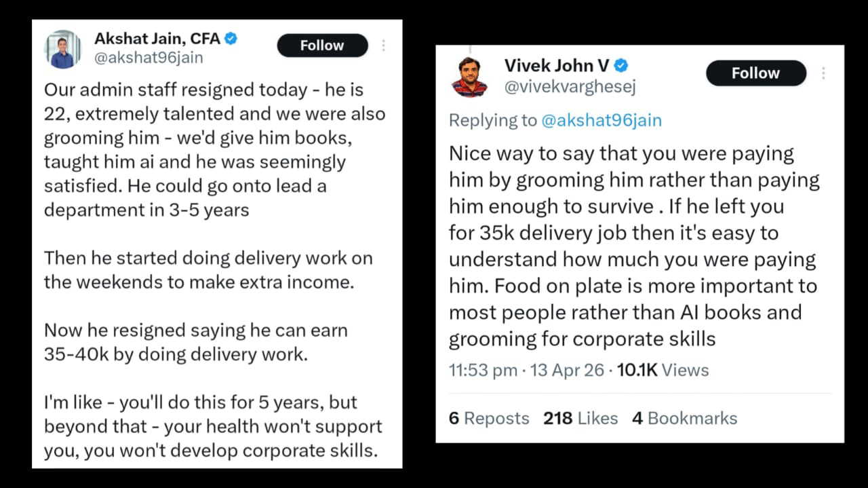The image size is (868, 488).
Task: Follow Akshat Jain, CFA
Action: [322, 45]
